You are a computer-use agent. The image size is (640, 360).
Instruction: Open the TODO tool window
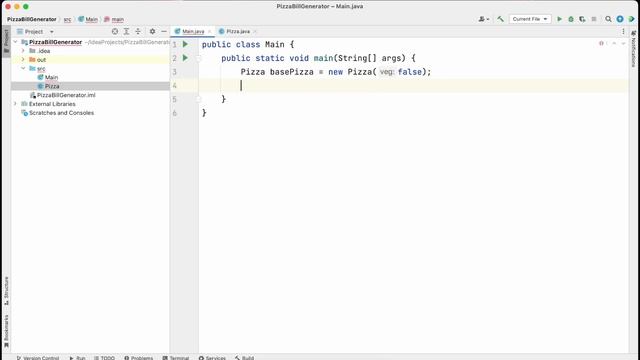[x=104, y=358]
